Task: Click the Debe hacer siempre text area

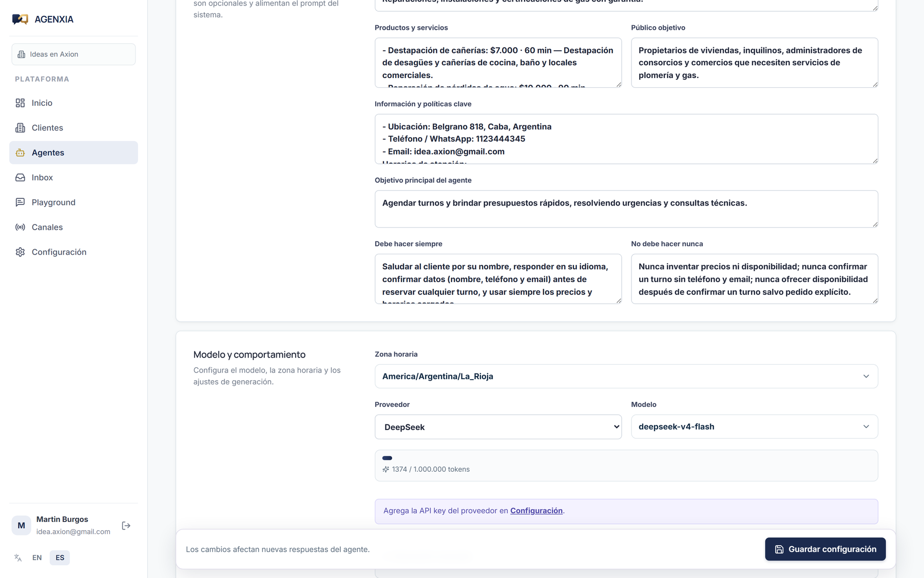Action: click(x=498, y=279)
